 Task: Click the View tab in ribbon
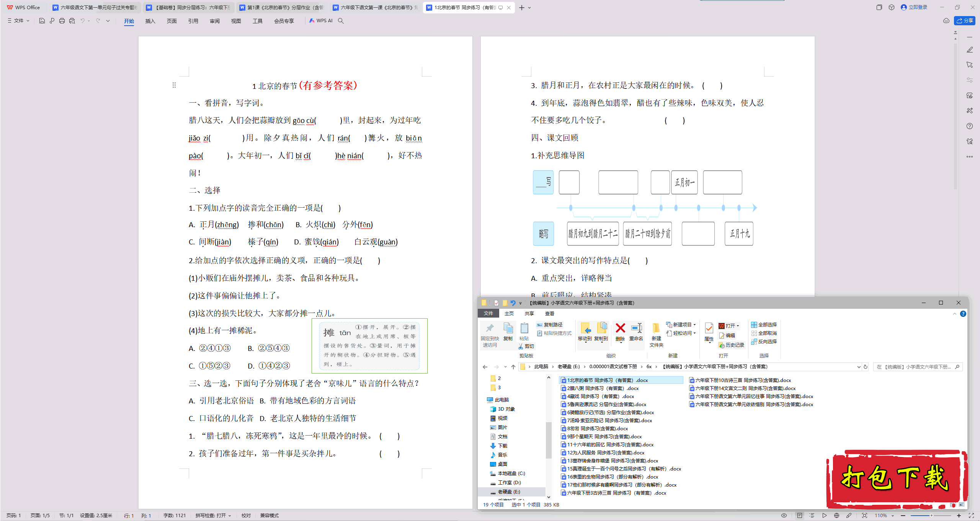pyautogui.click(x=234, y=21)
